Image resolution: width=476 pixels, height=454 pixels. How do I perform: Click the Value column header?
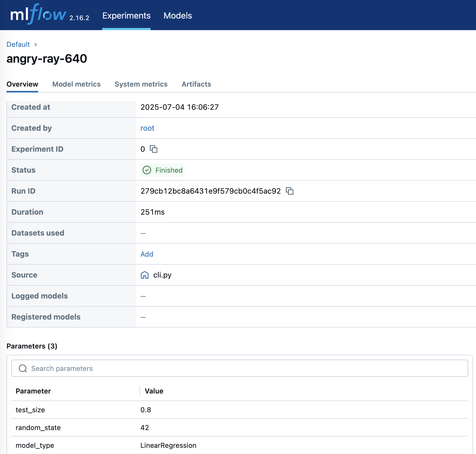click(x=154, y=391)
